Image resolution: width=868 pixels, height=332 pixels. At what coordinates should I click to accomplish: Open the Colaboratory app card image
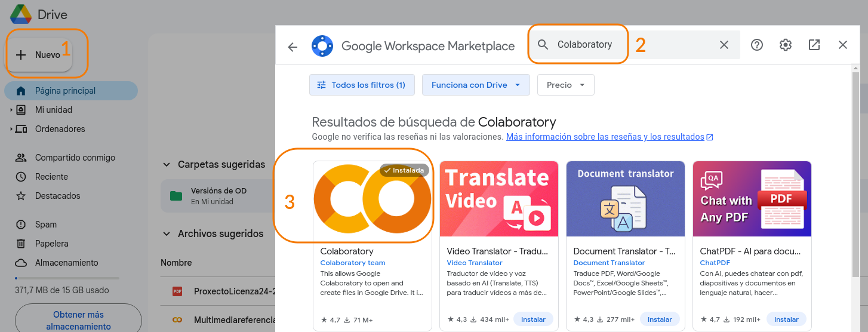click(373, 199)
